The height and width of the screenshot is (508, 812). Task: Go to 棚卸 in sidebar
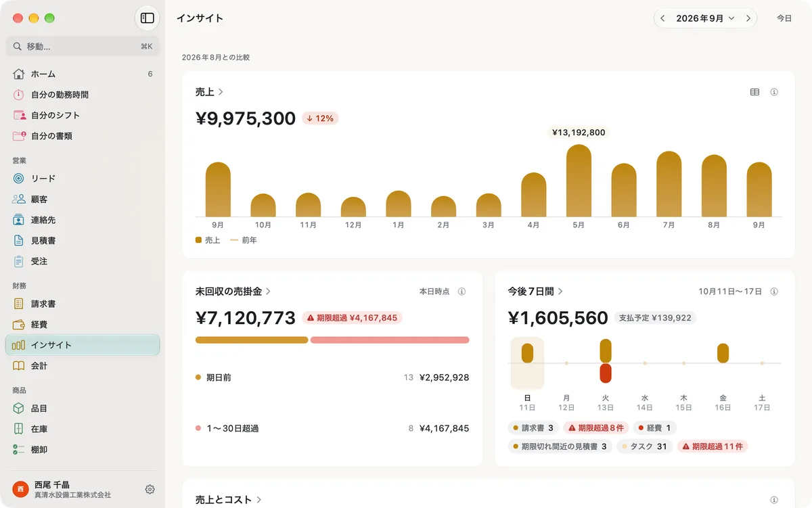83,450
